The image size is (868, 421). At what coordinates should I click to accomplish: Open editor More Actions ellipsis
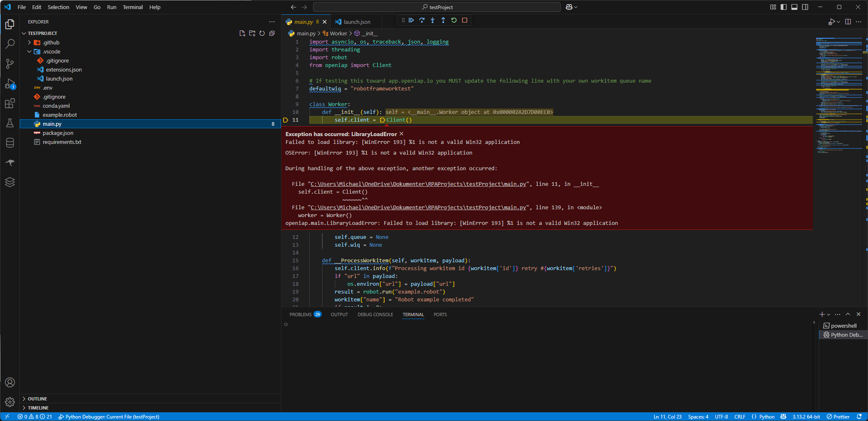(x=859, y=22)
